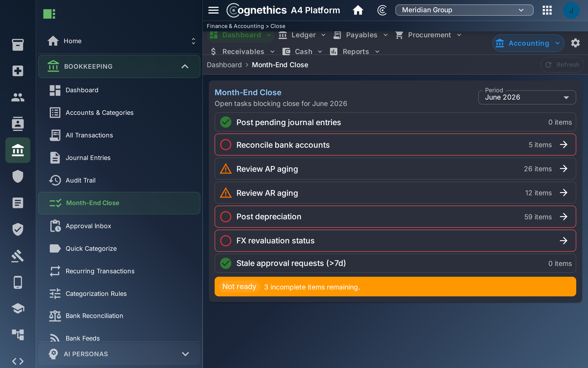Open the Period June 2026 dropdown

click(x=527, y=97)
